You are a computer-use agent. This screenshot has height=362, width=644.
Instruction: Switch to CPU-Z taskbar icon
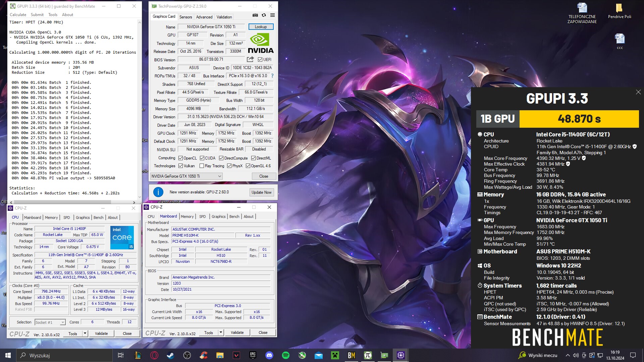(x=401, y=355)
